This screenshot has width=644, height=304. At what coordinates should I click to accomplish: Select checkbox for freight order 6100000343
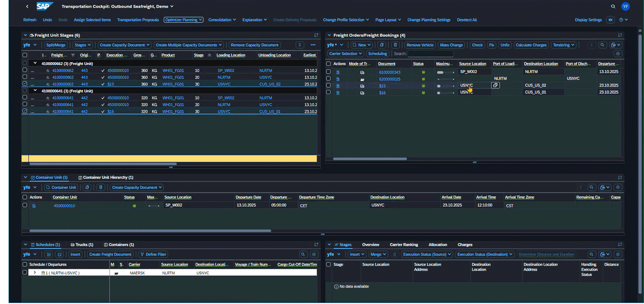point(328,72)
